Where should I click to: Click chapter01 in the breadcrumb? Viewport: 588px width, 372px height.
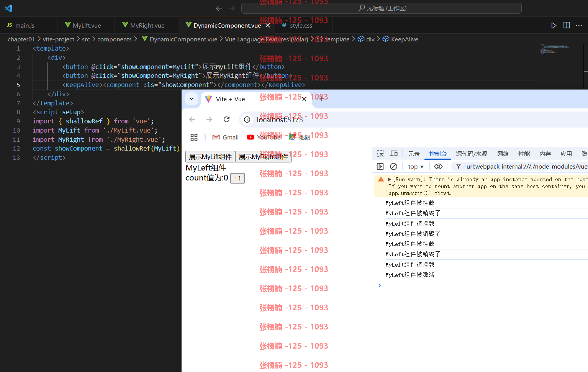(x=21, y=39)
